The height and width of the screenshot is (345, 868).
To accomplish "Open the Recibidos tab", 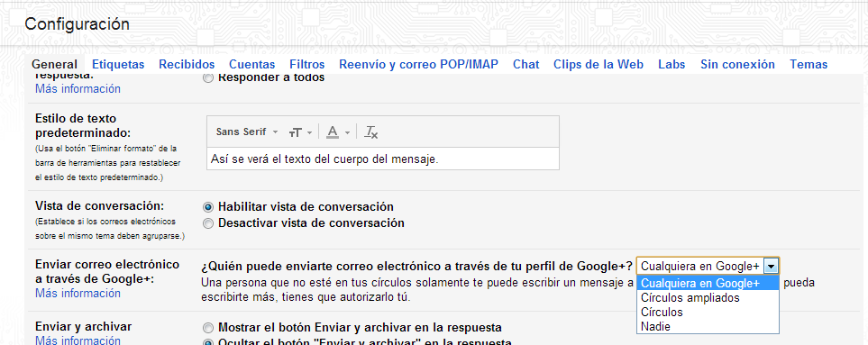I will [187, 65].
